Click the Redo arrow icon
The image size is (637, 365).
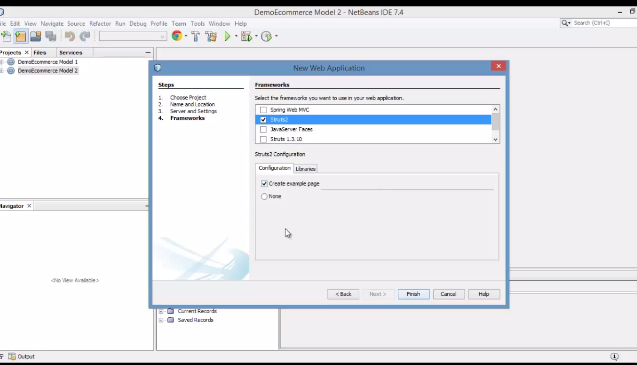pos(84,37)
